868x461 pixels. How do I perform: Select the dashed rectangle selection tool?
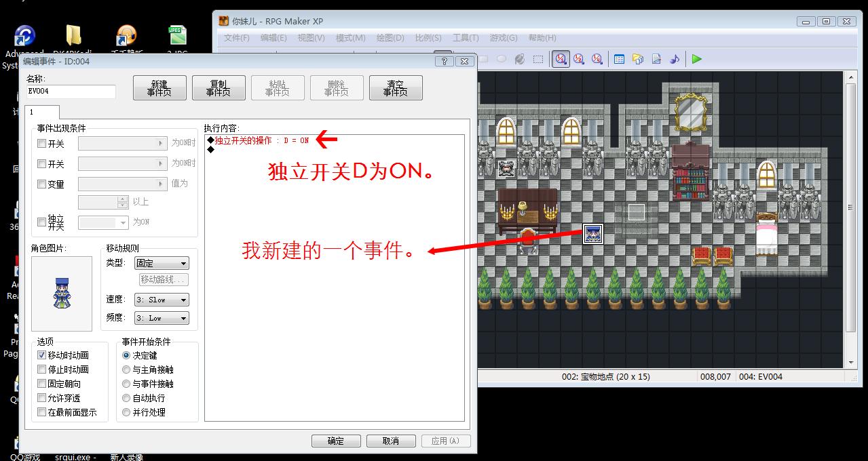tap(538, 59)
